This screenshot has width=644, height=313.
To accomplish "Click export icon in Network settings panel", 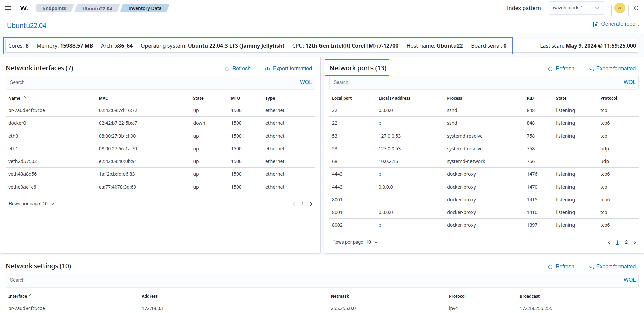I will 591,267.
